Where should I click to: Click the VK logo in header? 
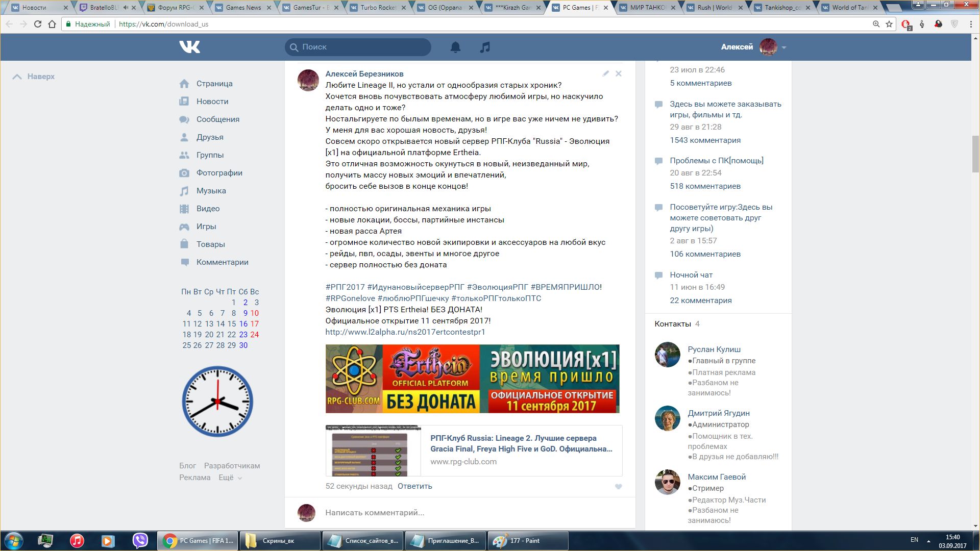click(189, 47)
